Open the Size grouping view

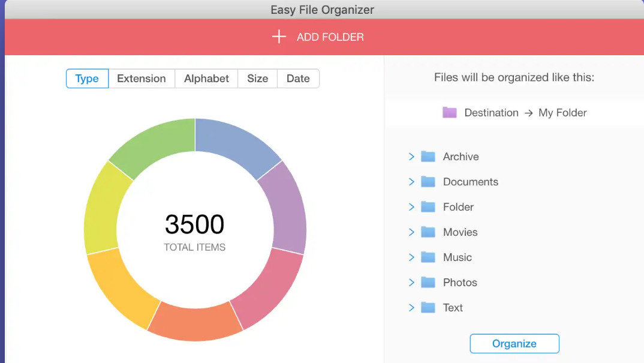click(257, 79)
